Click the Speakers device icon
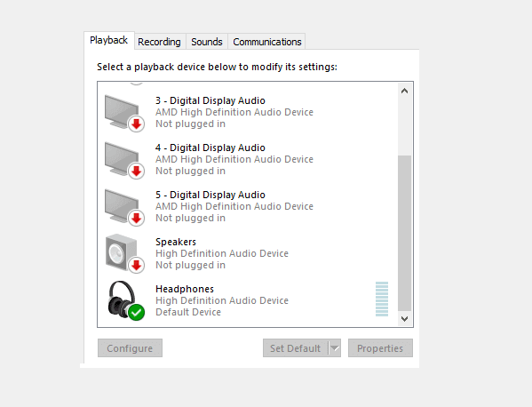532x407 pixels. [124, 253]
